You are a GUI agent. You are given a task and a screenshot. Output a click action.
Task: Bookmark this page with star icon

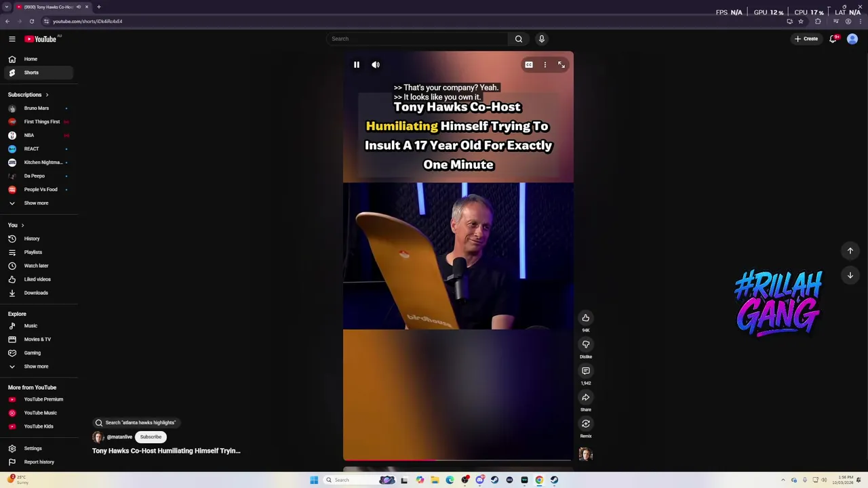click(x=801, y=22)
